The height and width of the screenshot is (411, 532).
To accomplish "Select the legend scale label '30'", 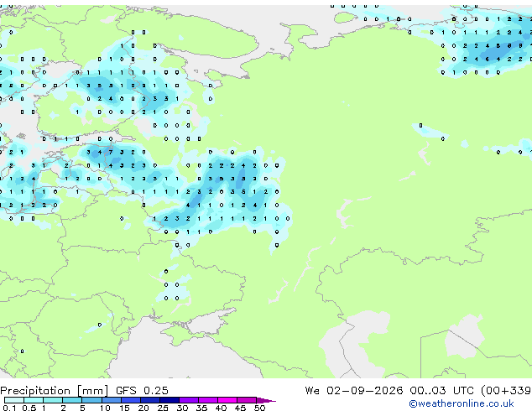I will pyautogui.click(x=182, y=408).
